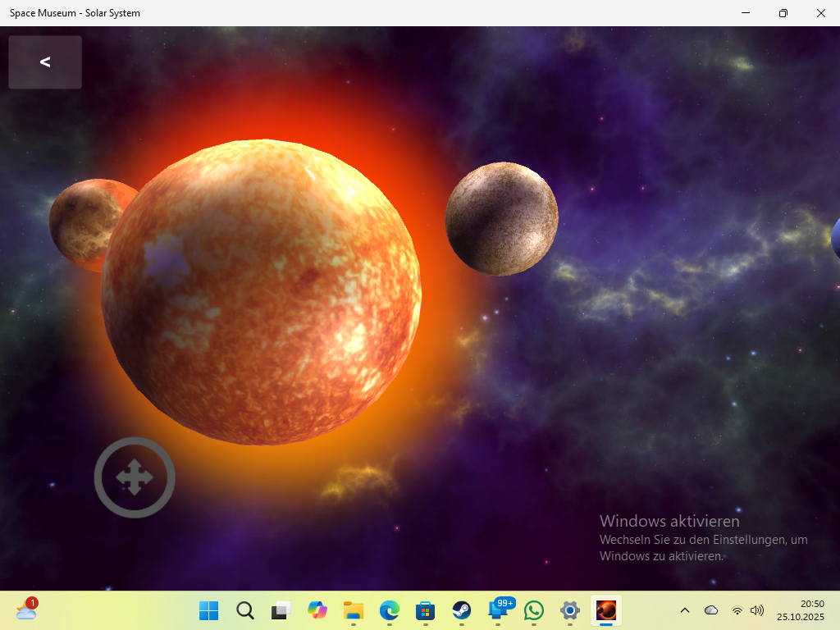Screen dimensions: 840x630
Task: Open Microsoft Edge browser
Action: click(x=390, y=610)
